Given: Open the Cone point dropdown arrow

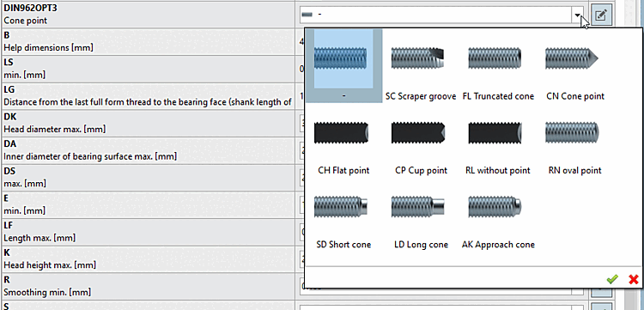Looking at the screenshot, I should [x=578, y=15].
